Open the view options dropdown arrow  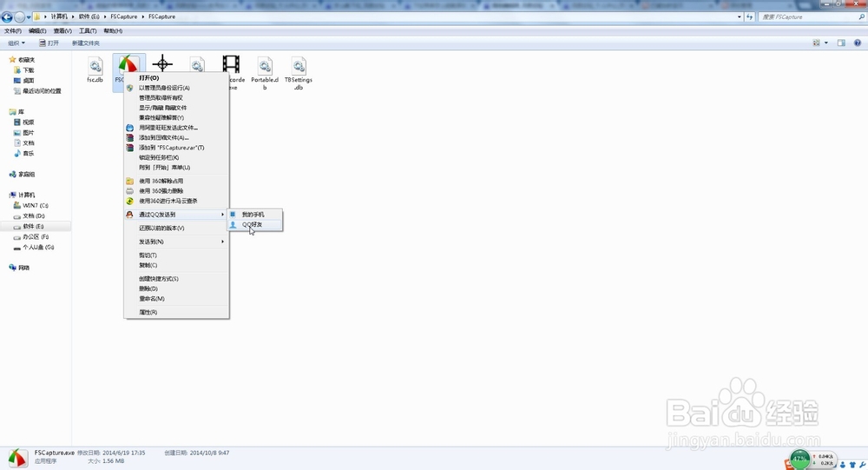coord(826,43)
